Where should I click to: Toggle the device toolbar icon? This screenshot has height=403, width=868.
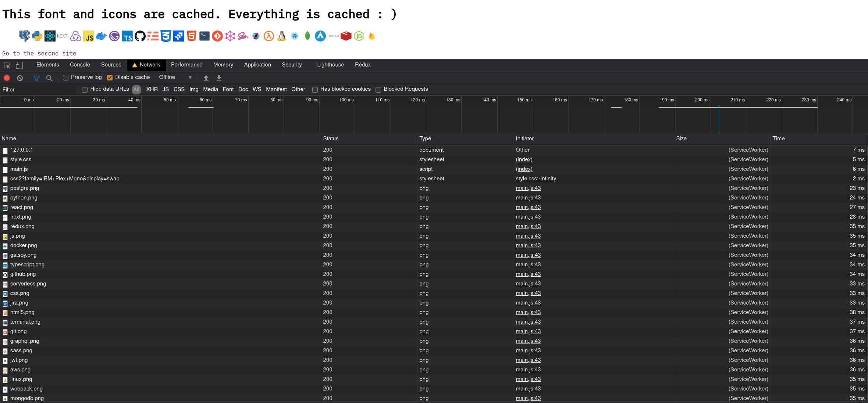pos(19,65)
